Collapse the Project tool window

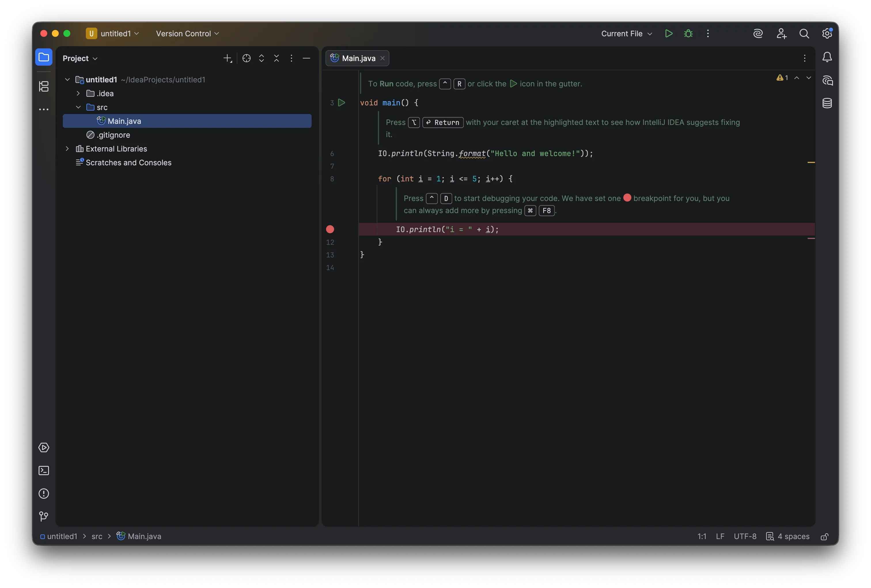pyautogui.click(x=306, y=58)
